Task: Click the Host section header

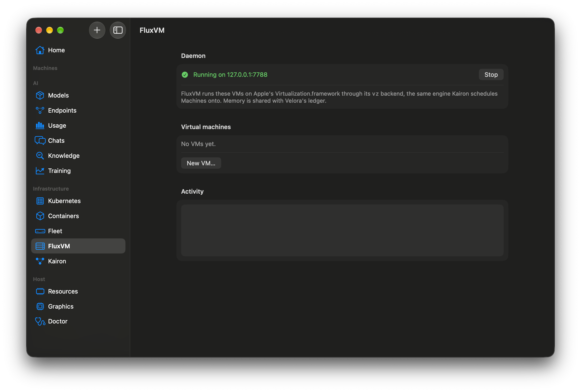Action: coord(39,279)
